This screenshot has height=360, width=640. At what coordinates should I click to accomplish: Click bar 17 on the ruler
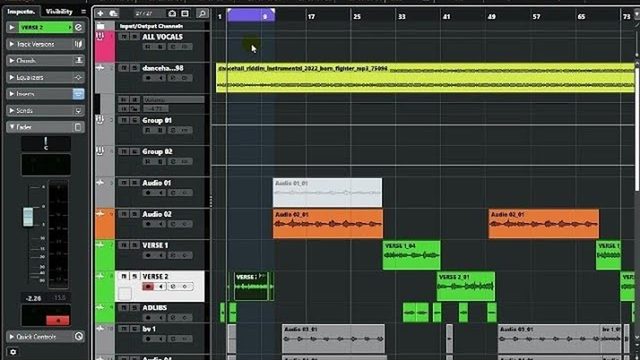(x=311, y=17)
